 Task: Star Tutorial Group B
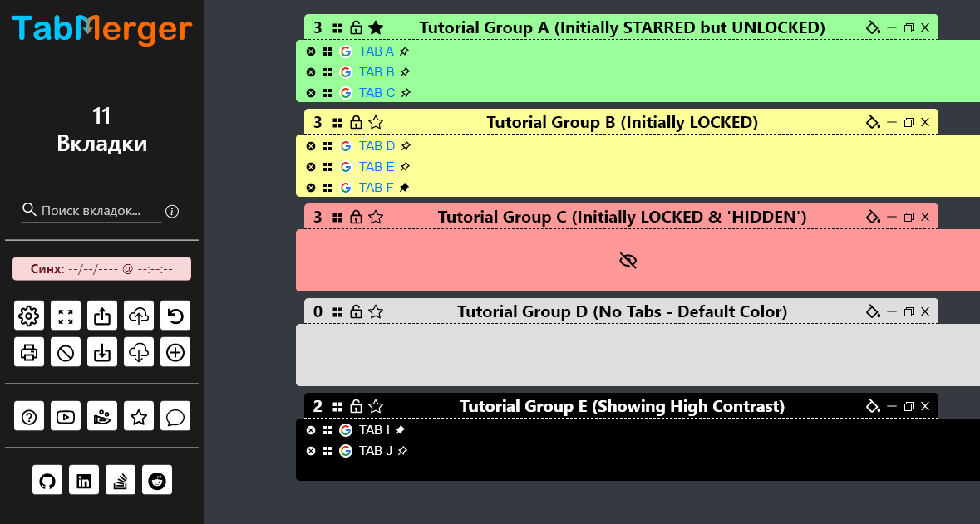click(376, 122)
